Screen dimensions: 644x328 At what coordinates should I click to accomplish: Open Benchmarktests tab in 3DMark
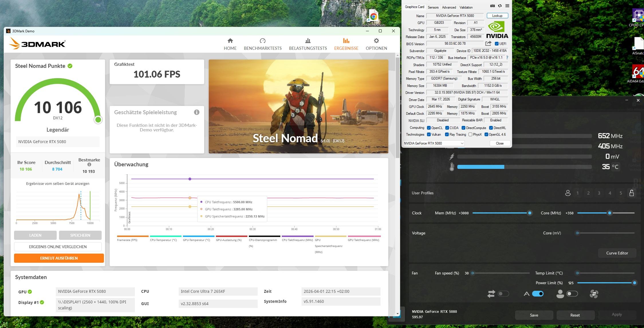pyautogui.click(x=263, y=44)
